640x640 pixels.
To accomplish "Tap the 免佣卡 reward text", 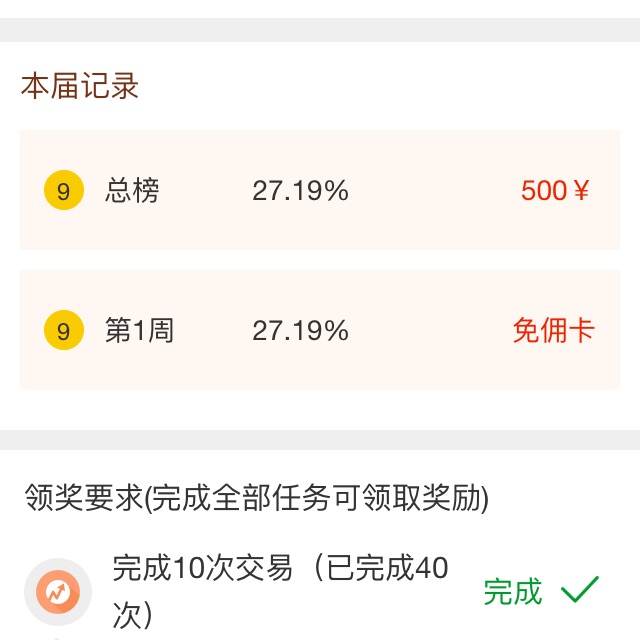I will point(553,330).
